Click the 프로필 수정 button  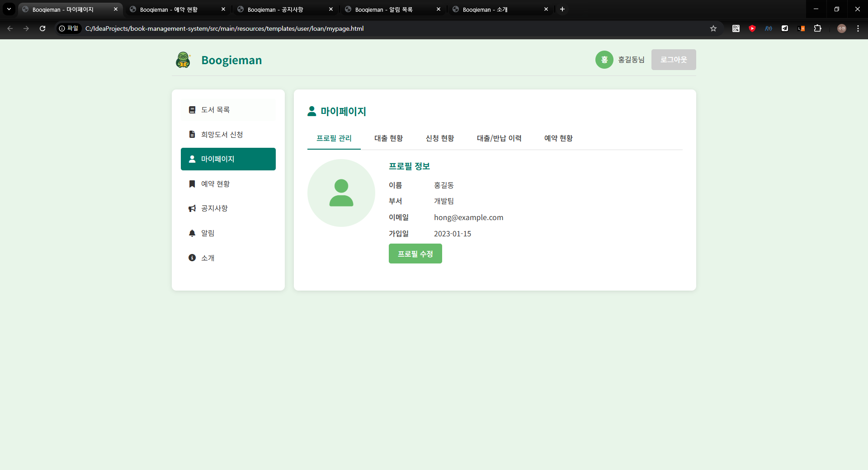point(415,254)
